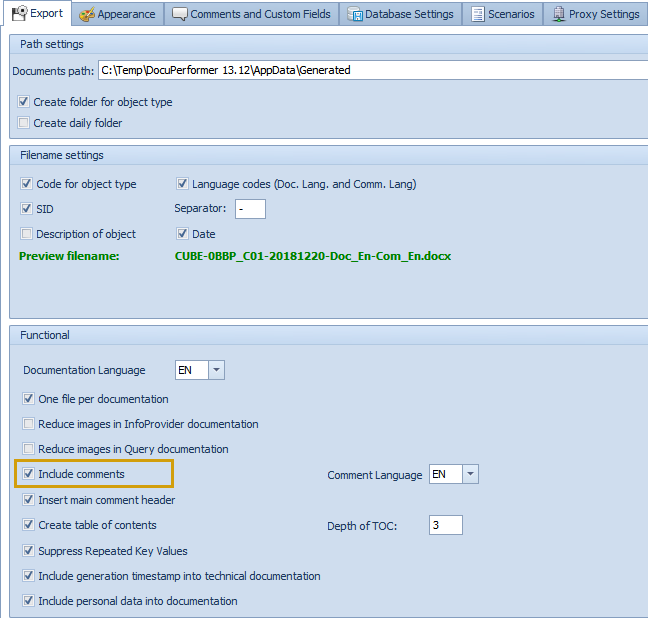
Task: Click the Separator text field
Action: pyautogui.click(x=250, y=209)
